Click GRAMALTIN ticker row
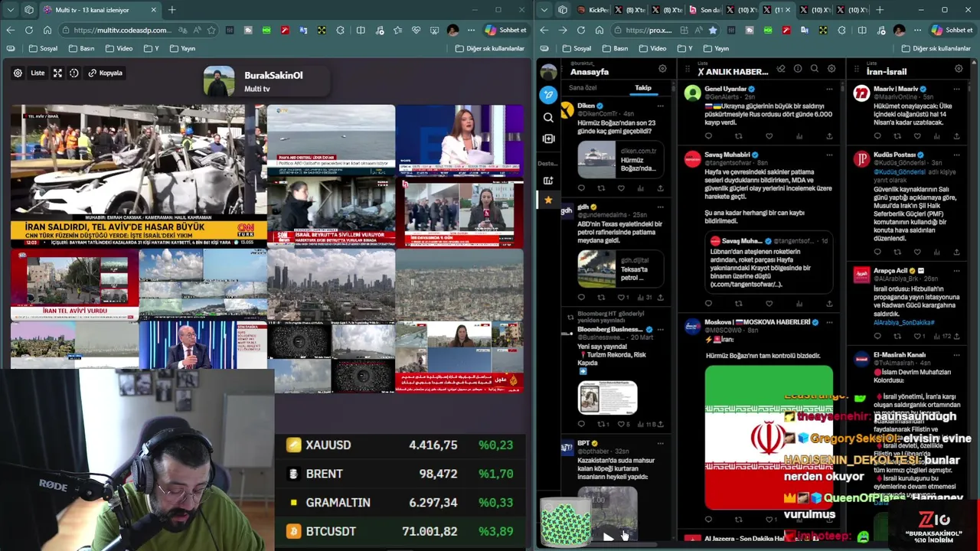 [x=400, y=502]
